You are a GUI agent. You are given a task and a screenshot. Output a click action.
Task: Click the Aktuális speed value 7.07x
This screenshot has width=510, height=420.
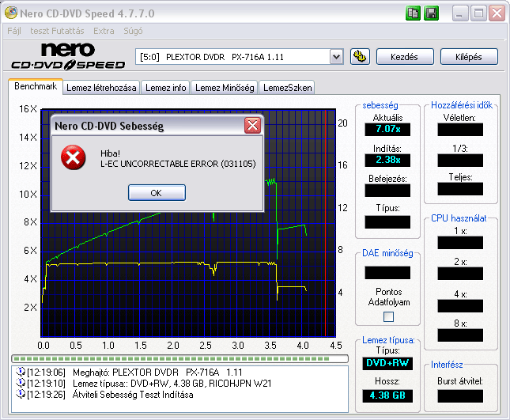(387, 129)
